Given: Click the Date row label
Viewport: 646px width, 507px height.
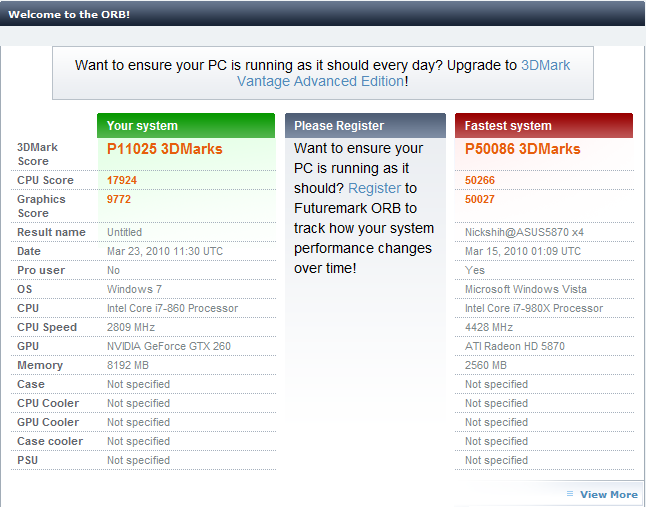Looking at the screenshot, I should (x=29, y=251).
